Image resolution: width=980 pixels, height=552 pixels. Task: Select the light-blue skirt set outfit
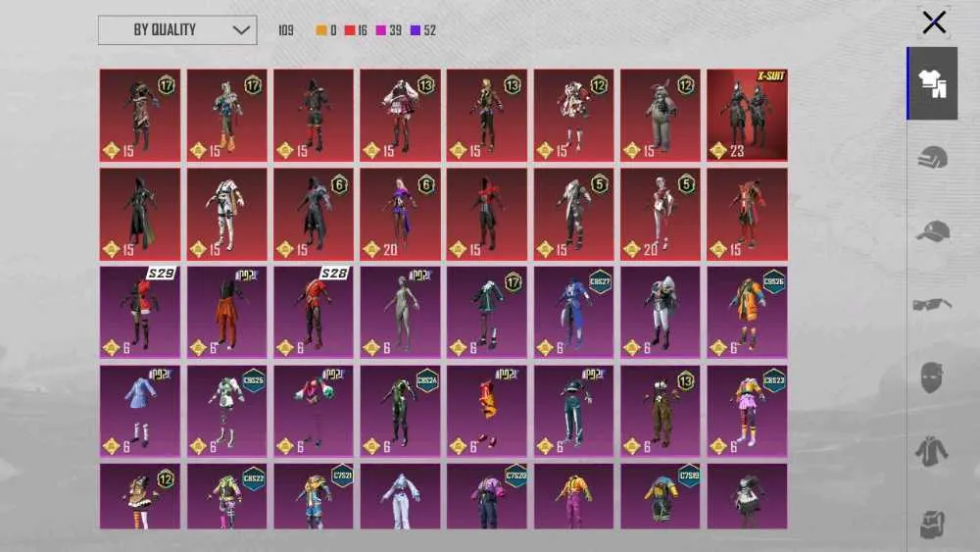click(139, 412)
